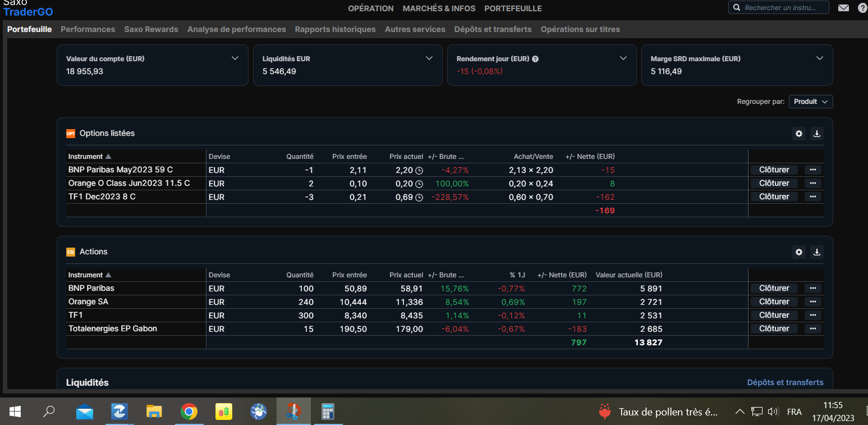Viewport: 868px width, 425px height.
Task: Open settings gear for Options listées
Action: click(799, 134)
